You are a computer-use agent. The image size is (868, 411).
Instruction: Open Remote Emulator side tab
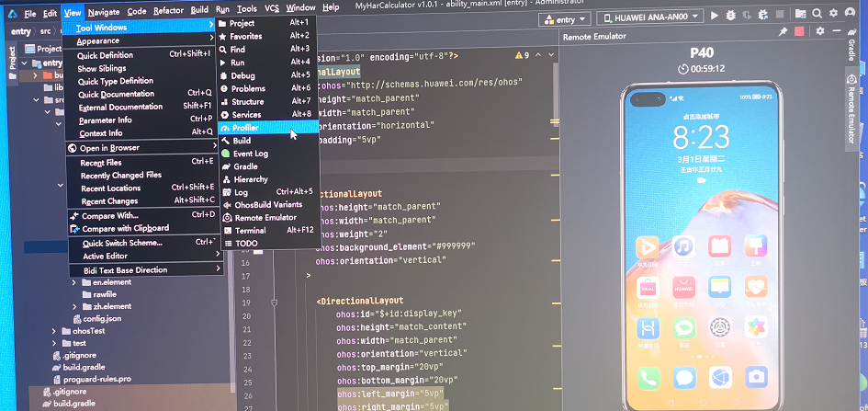click(852, 108)
